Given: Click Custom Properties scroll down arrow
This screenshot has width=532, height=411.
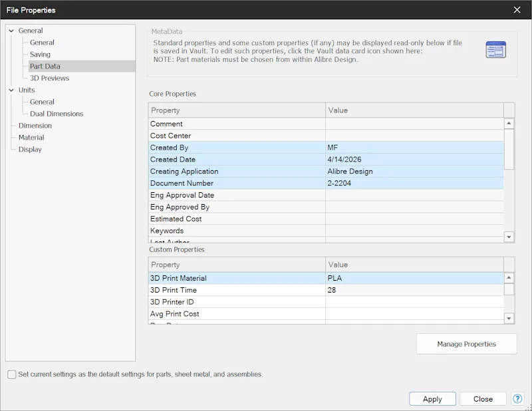Looking at the screenshot, I should [509, 319].
